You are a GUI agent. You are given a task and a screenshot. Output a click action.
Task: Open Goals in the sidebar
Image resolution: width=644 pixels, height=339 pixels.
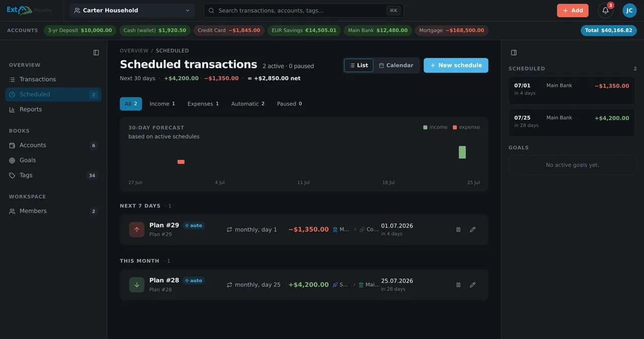point(53,160)
